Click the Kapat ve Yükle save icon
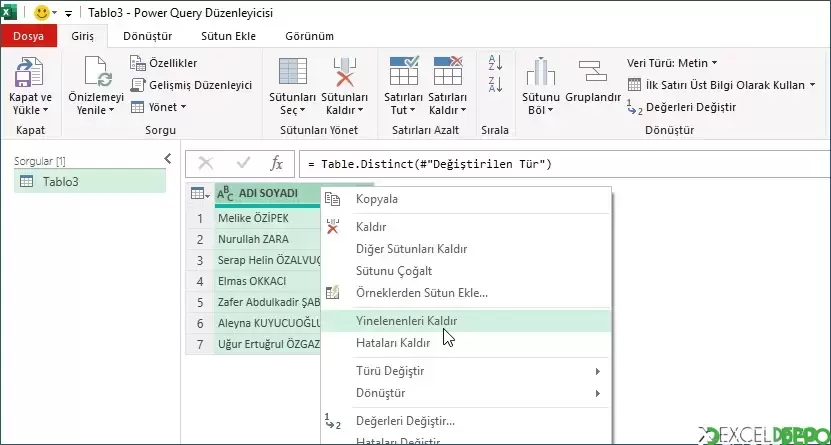The height and width of the screenshot is (445, 831). tap(29, 72)
